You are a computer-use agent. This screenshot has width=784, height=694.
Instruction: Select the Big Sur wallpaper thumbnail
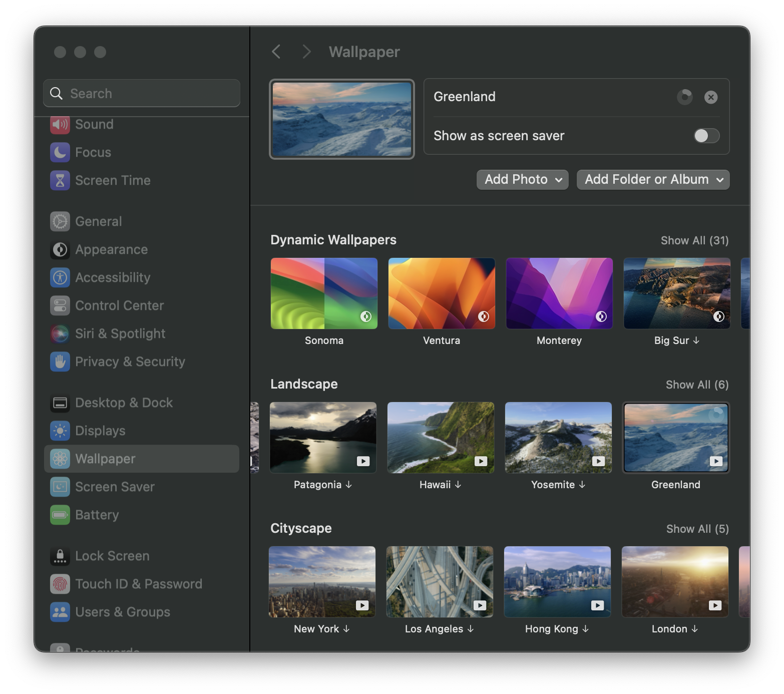(x=677, y=293)
